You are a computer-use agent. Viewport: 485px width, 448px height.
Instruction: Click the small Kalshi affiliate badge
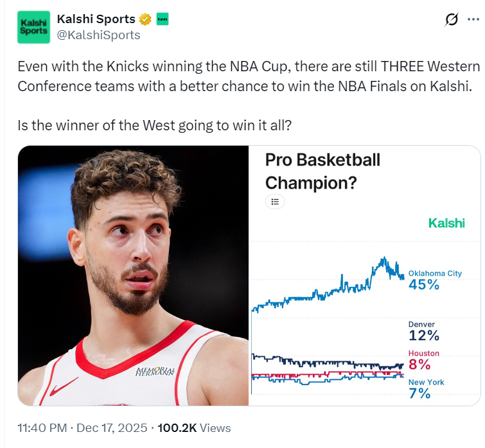(163, 19)
